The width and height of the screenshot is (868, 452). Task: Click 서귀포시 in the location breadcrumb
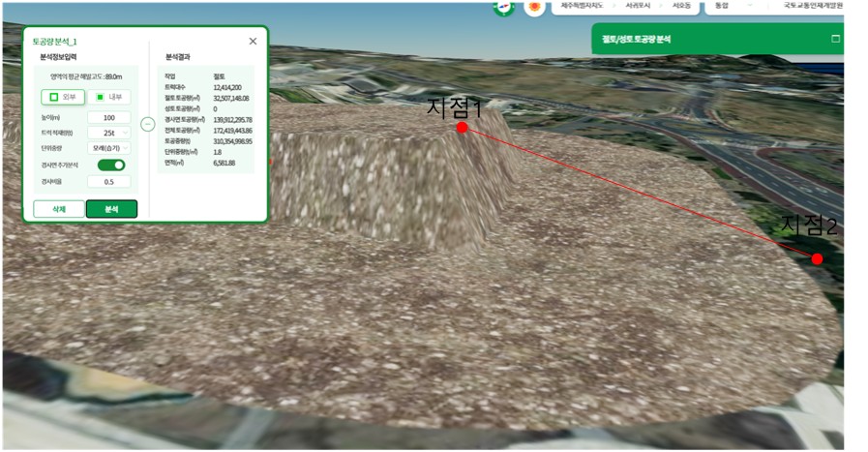638,6
